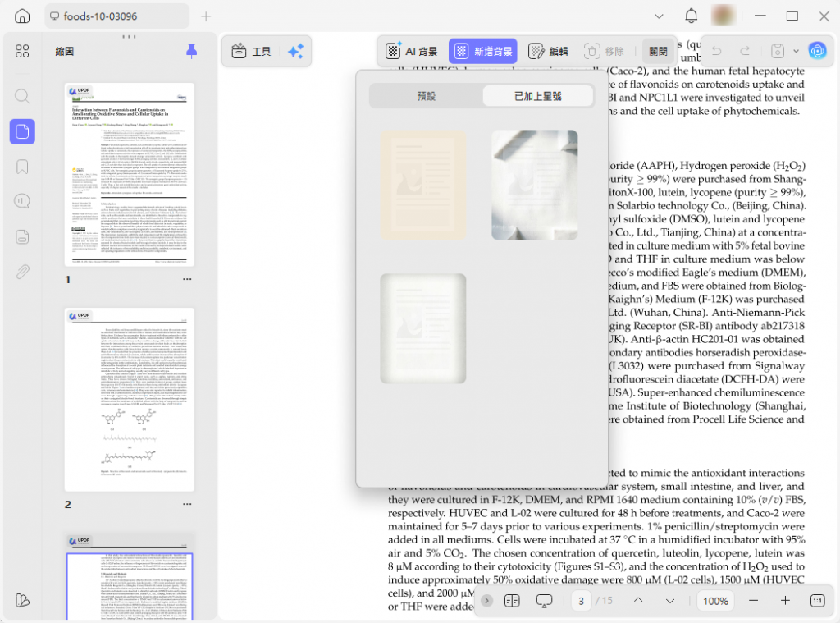The image size is (840, 623).
Task: Click the panel drag handle dots
Action: pyautogui.click(x=129, y=36)
